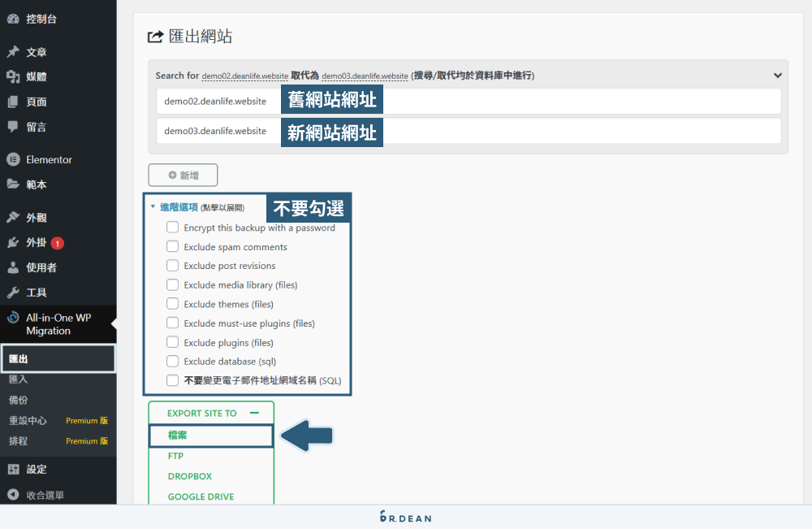Check Exclude spam comments option

[171, 246]
